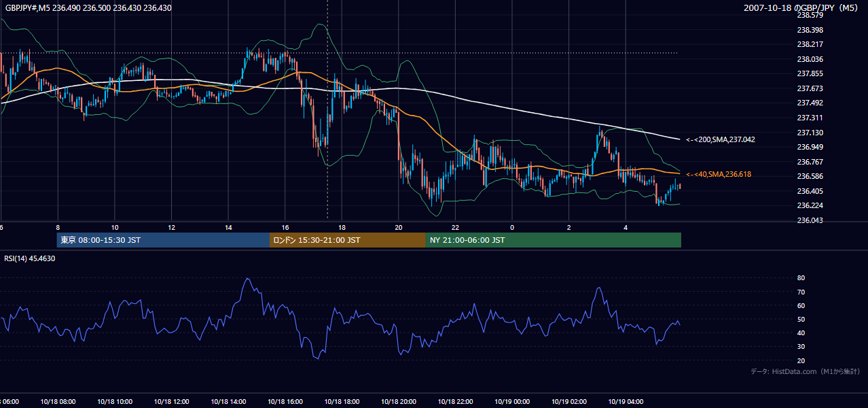Click price axis label 236.043
This screenshot has width=868, height=408.
pyautogui.click(x=810, y=220)
